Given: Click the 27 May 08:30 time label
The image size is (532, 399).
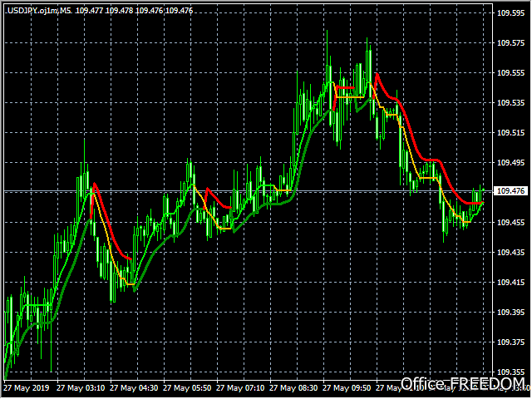Looking at the screenshot, I should point(293,388).
